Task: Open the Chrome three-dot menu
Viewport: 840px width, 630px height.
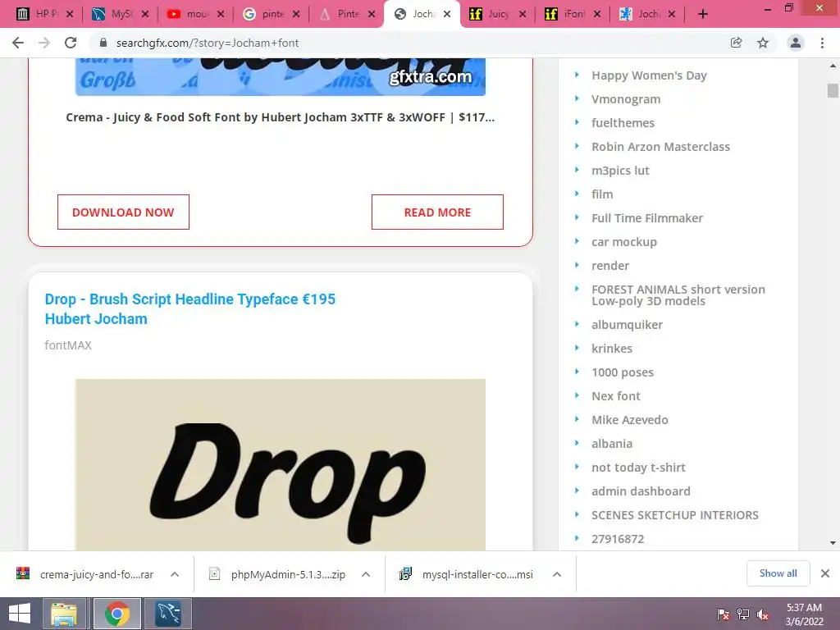Action: 822,43
